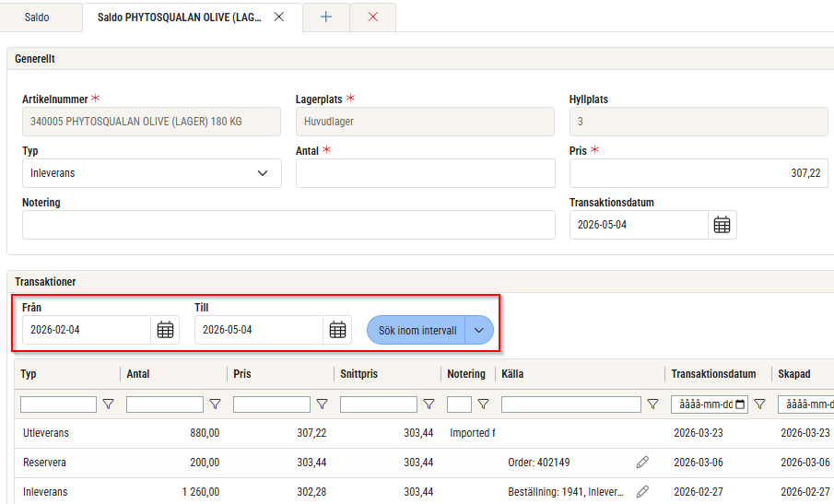Click the Transaktionsdatum column filter date input

click(710, 404)
